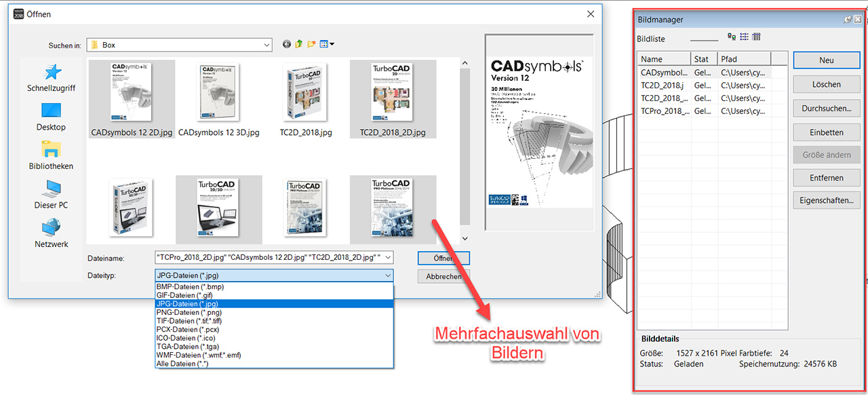Image resolution: width=868 pixels, height=395 pixels.
Task: Open the view menu in the Öffnen dialog
Action: pos(327,45)
